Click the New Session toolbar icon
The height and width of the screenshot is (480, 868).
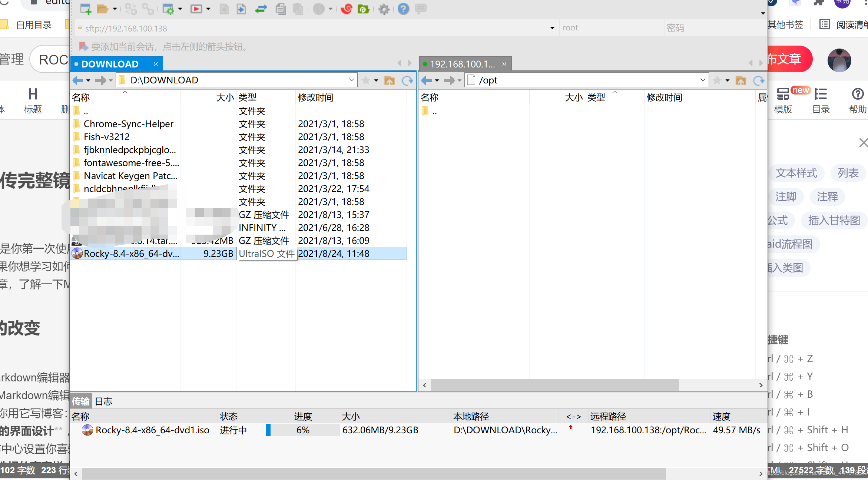tap(86, 9)
